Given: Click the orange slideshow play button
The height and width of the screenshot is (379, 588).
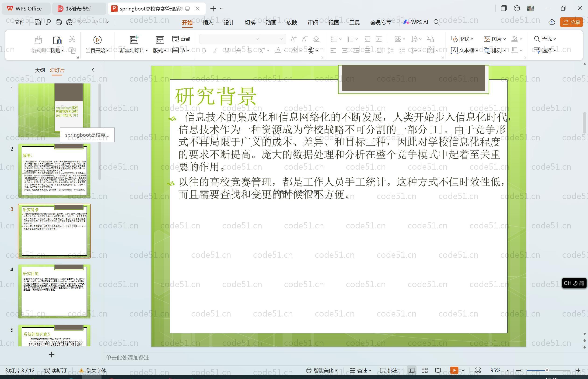Looking at the screenshot, I should click(x=454, y=370).
